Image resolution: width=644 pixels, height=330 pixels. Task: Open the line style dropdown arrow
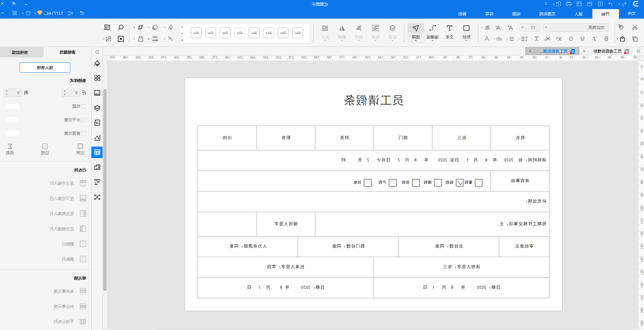pos(149,39)
